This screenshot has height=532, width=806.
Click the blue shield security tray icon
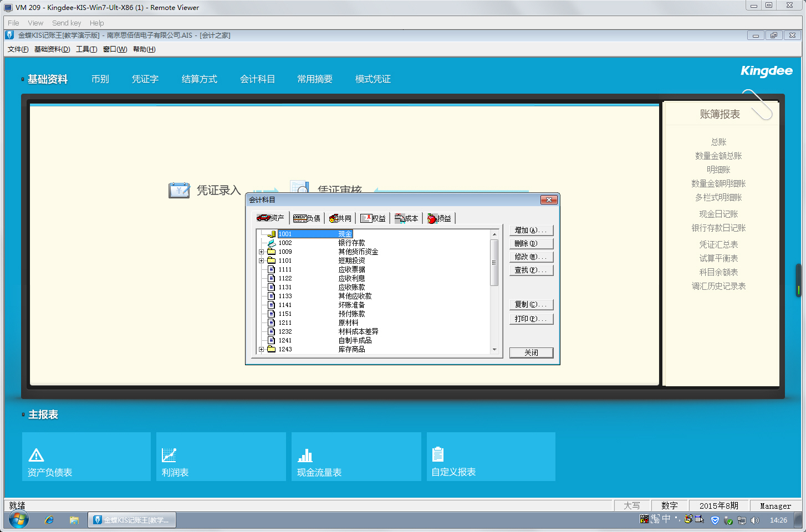point(715,520)
